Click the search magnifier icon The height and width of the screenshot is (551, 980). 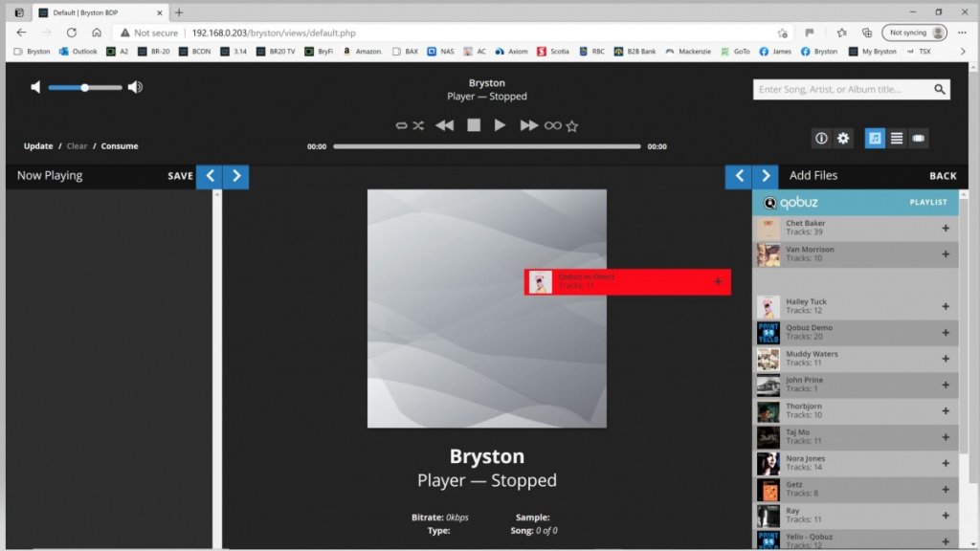940,89
